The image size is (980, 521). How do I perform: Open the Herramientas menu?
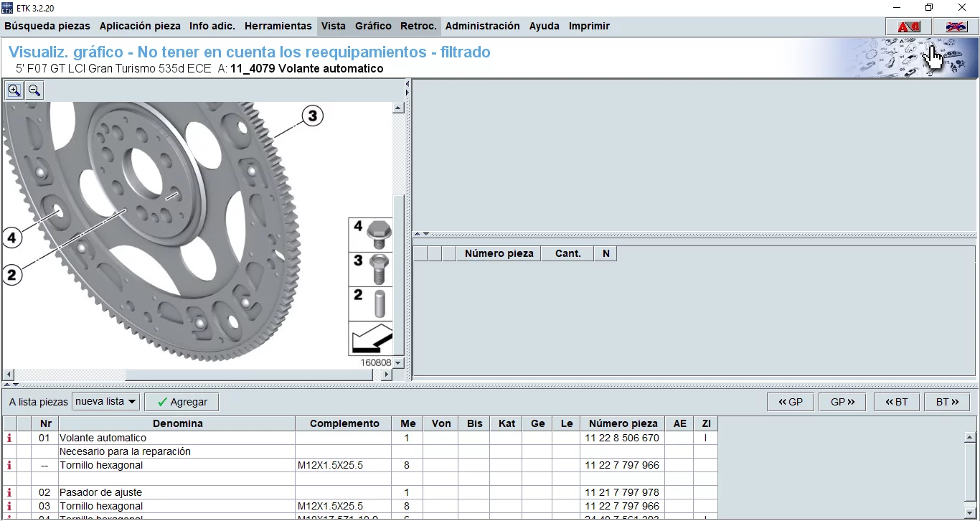[x=278, y=26]
